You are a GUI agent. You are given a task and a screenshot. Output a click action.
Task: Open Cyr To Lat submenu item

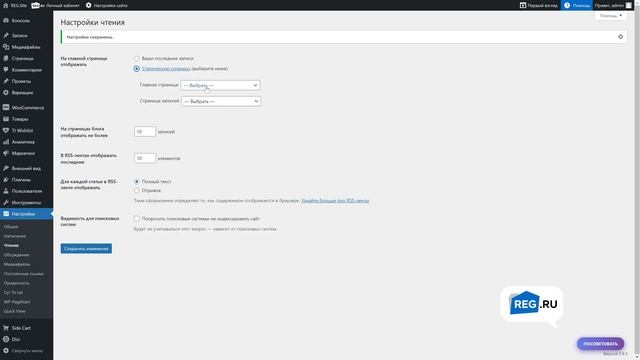13,292
